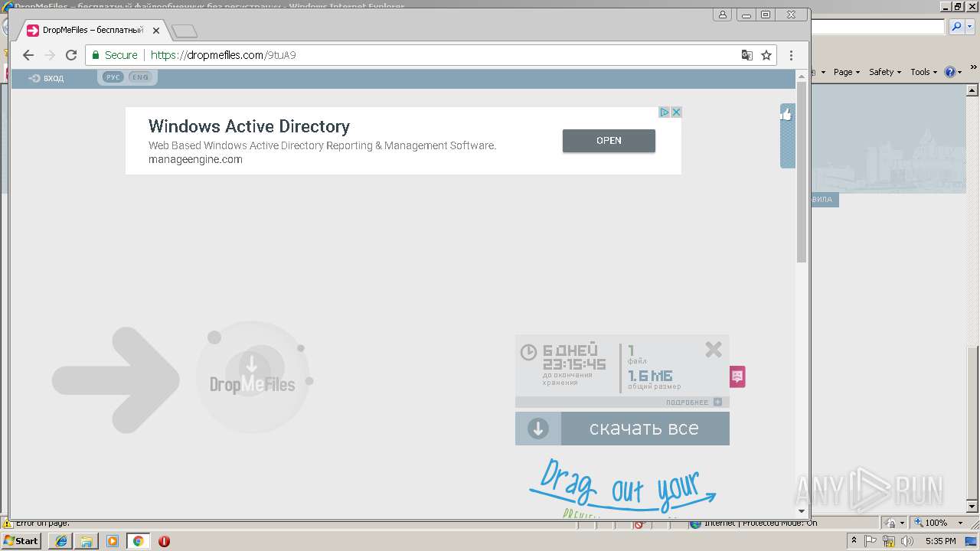Screen dimensions: 980x551
Task: Click Chrome's forward arrow button
Action: click(x=50, y=55)
